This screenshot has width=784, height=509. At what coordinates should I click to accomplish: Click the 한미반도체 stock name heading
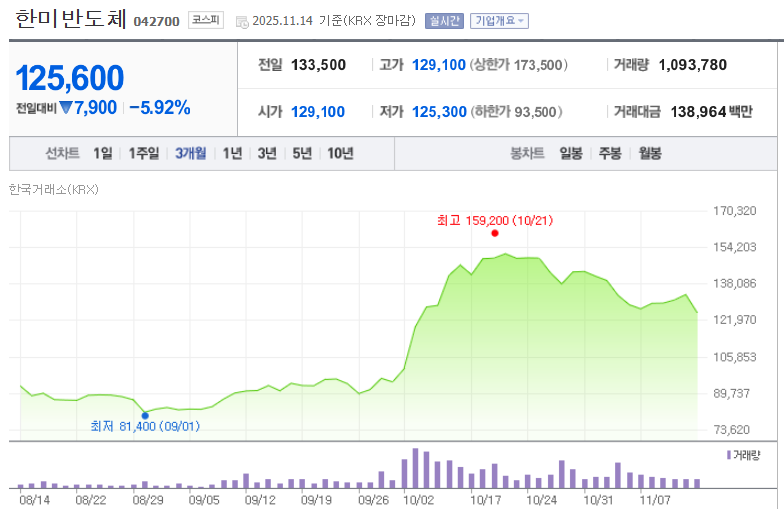tap(70, 18)
